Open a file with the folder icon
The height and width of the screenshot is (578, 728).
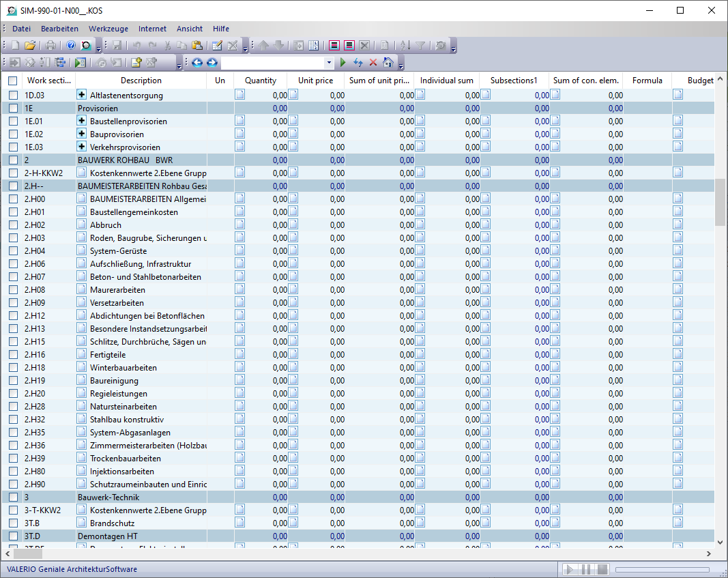(30, 46)
